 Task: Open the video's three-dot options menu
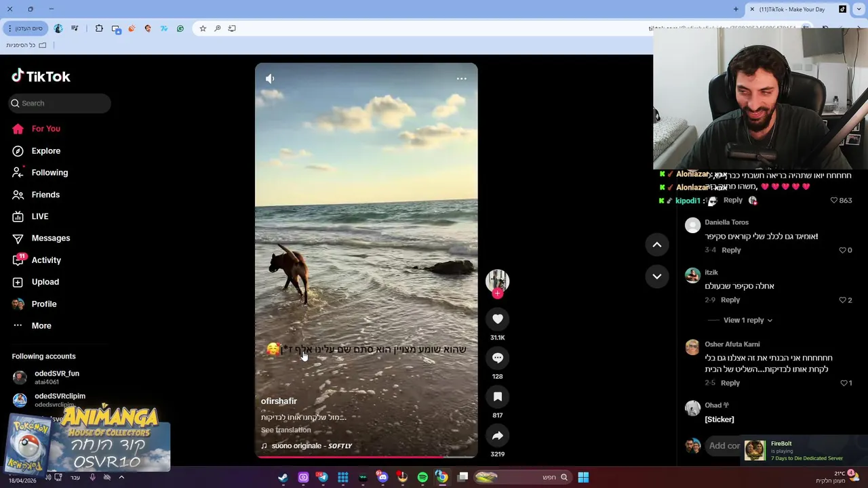tap(461, 79)
